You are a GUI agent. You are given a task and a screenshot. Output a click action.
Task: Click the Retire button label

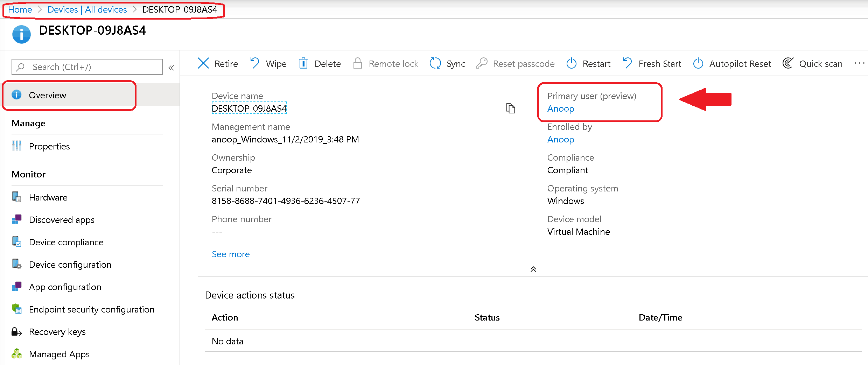[x=226, y=64]
